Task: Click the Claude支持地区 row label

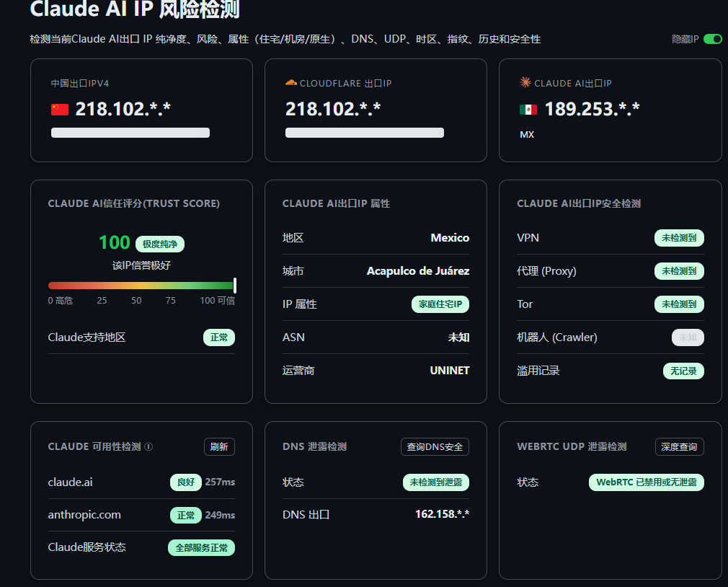Action: click(86, 337)
